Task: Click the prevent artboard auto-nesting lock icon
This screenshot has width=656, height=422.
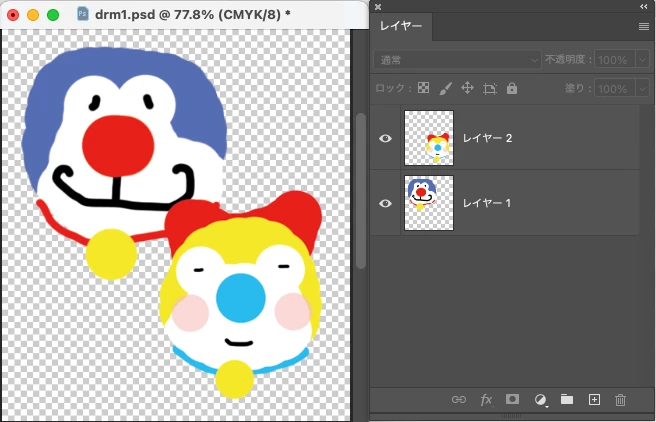Action: pos(489,88)
